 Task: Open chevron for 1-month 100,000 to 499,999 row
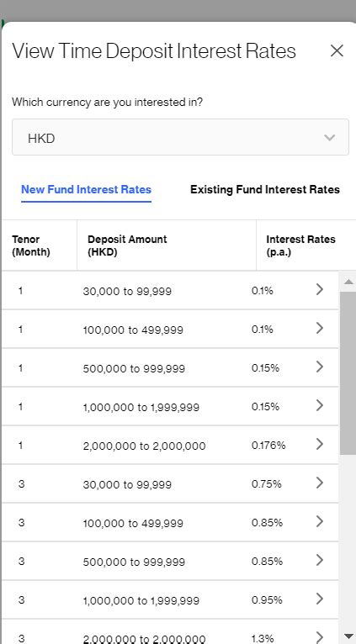320,329
